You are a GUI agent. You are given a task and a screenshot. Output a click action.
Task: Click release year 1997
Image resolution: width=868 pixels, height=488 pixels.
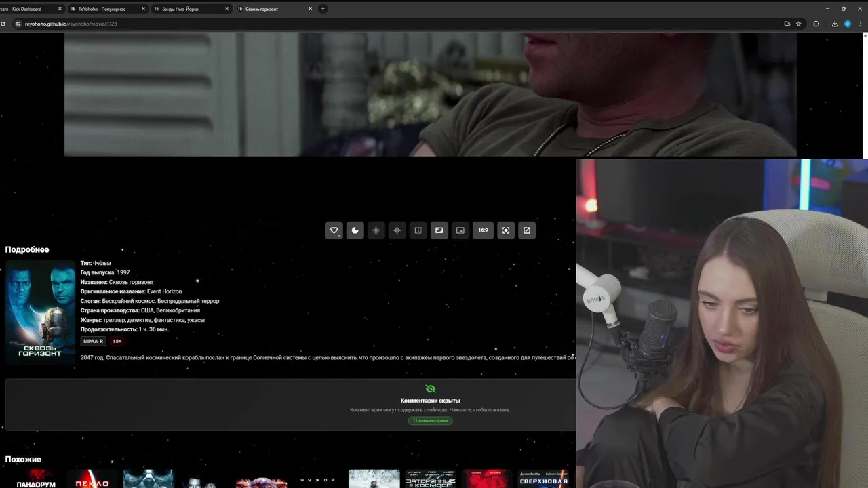(123, 272)
